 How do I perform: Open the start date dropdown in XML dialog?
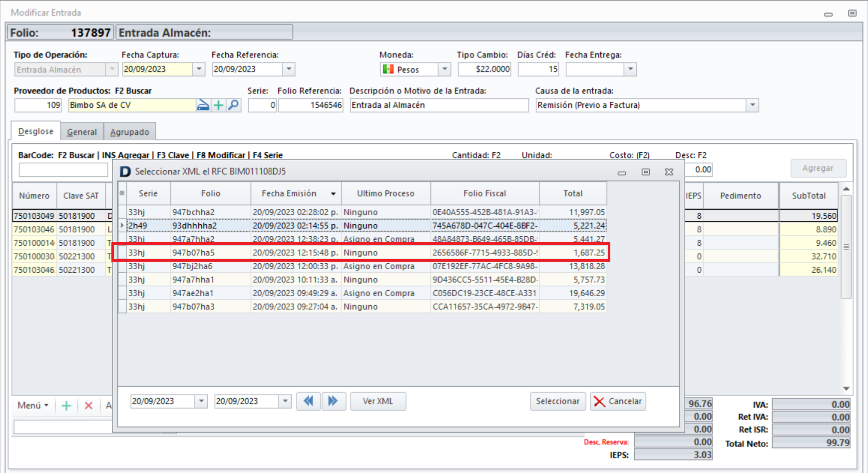[201, 401]
